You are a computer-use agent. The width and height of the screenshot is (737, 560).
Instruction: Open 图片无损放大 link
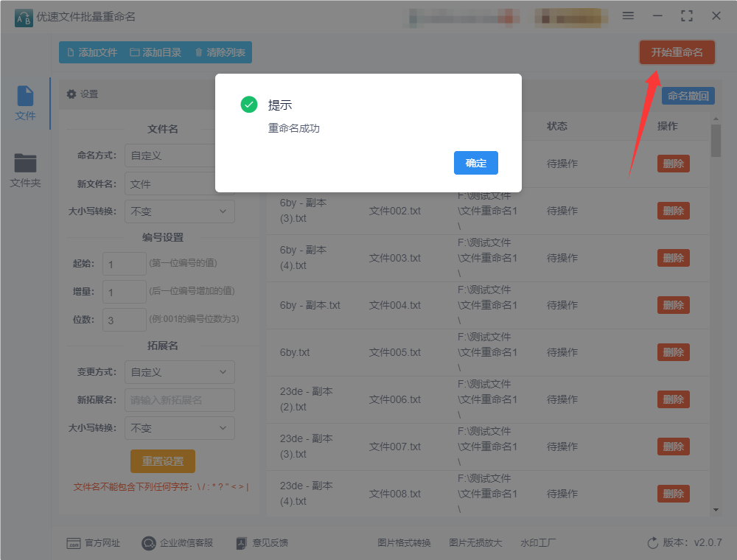coord(475,543)
